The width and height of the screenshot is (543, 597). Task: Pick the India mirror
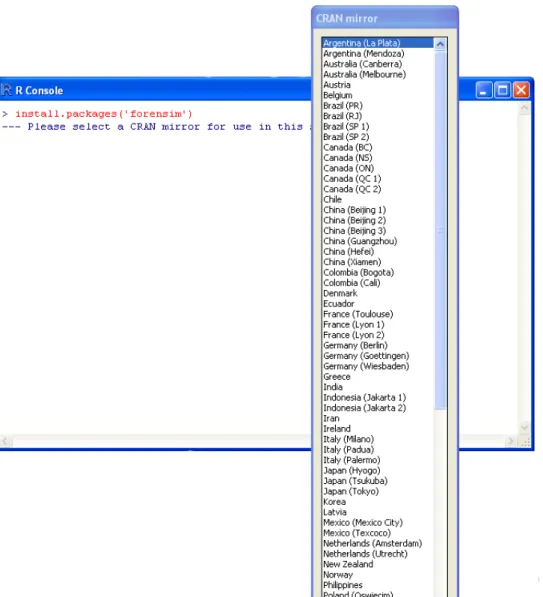378,387
